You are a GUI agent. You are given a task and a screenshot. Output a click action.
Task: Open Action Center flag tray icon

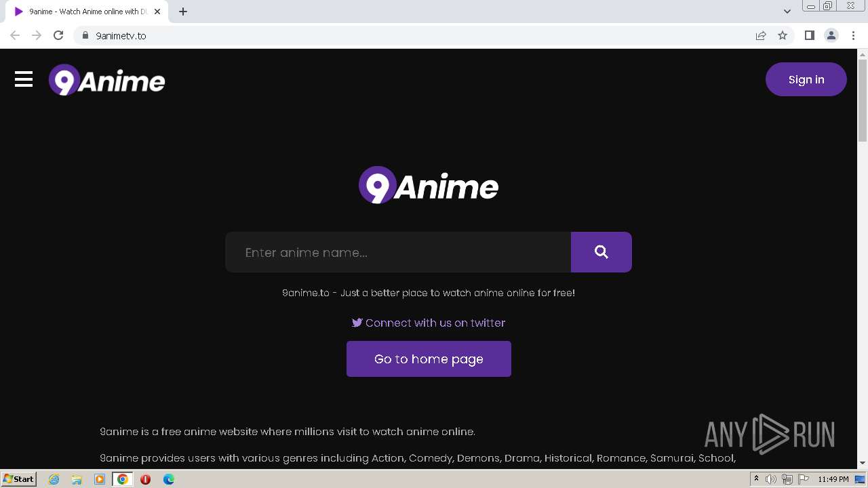click(x=804, y=479)
